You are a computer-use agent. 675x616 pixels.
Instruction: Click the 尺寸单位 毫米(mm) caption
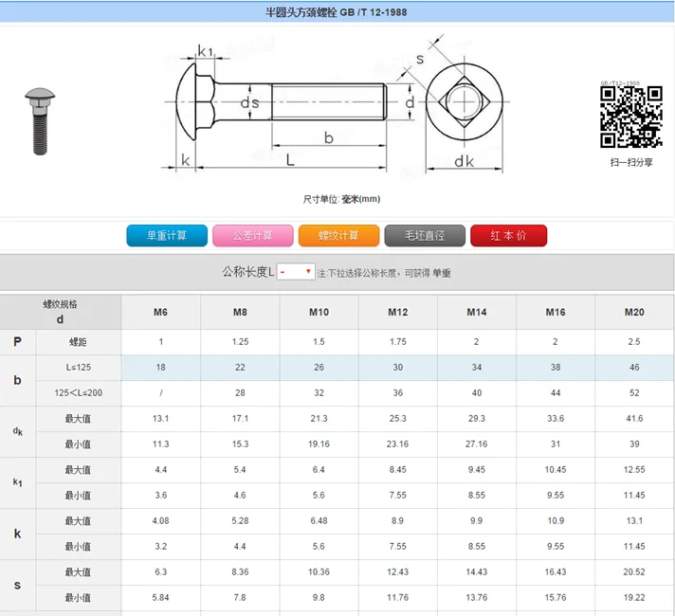click(x=341, y=199)
